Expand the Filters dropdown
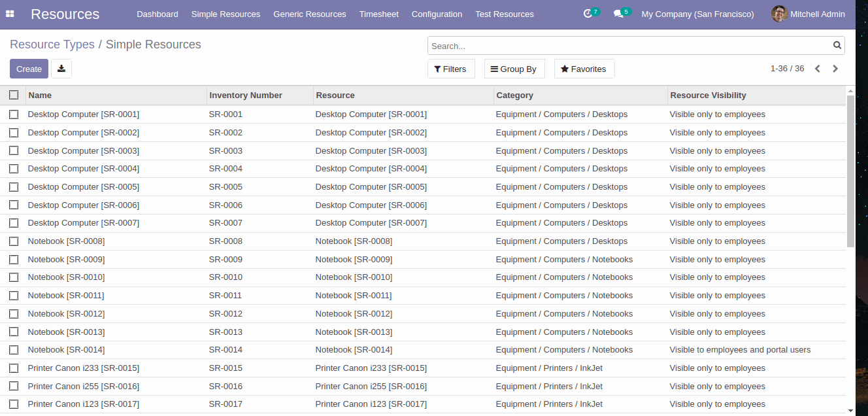This screenshot has width=868, height=416. [x=451, y=69]
